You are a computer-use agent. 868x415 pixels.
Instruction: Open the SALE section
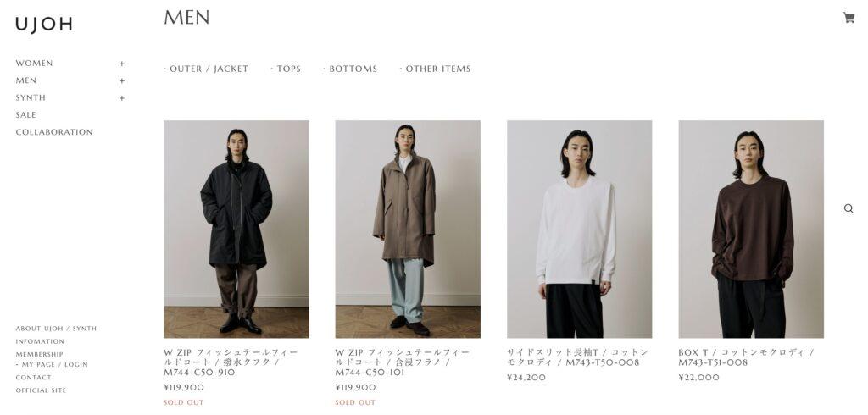25,115
